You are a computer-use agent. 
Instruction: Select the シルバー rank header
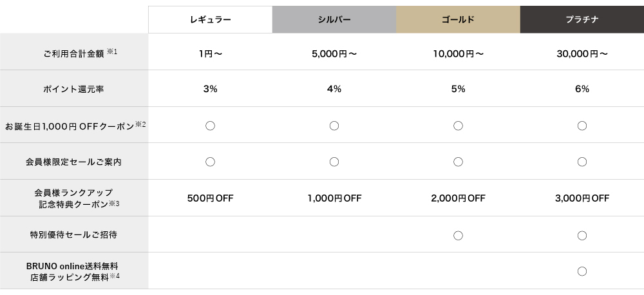tap(334, 20)
